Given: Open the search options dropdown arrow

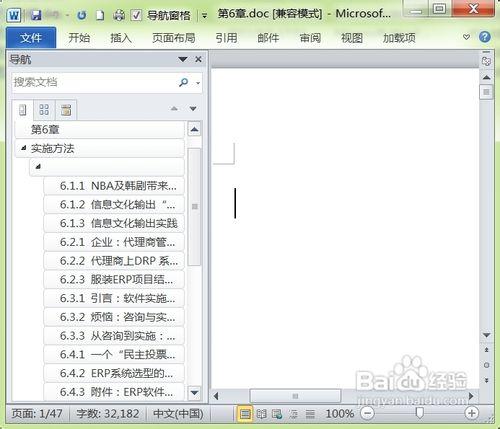Looking at the screenshot, I should [198, 83].
